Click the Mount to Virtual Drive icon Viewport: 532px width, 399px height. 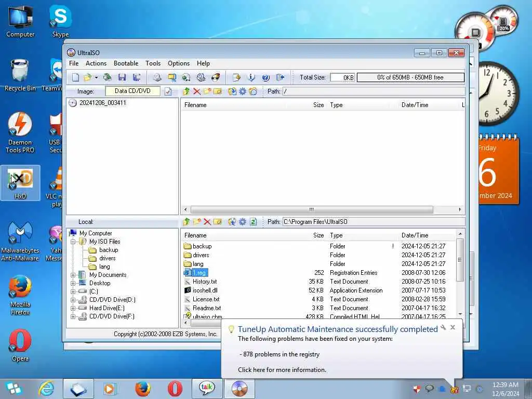[201, 77]
